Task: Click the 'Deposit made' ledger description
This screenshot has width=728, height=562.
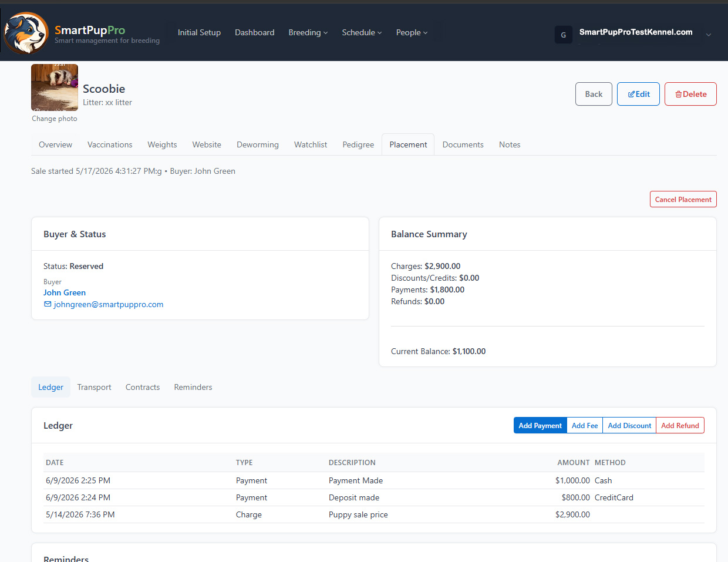Action: [x=354, y=497]
